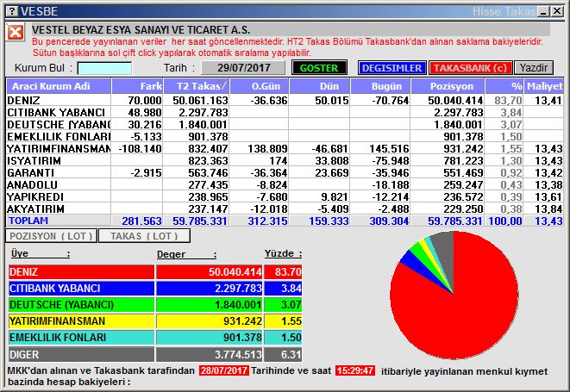This screenshot has height=392, width=570.
Task: Click Maliyet value 13,61
Action: (548, 196)
